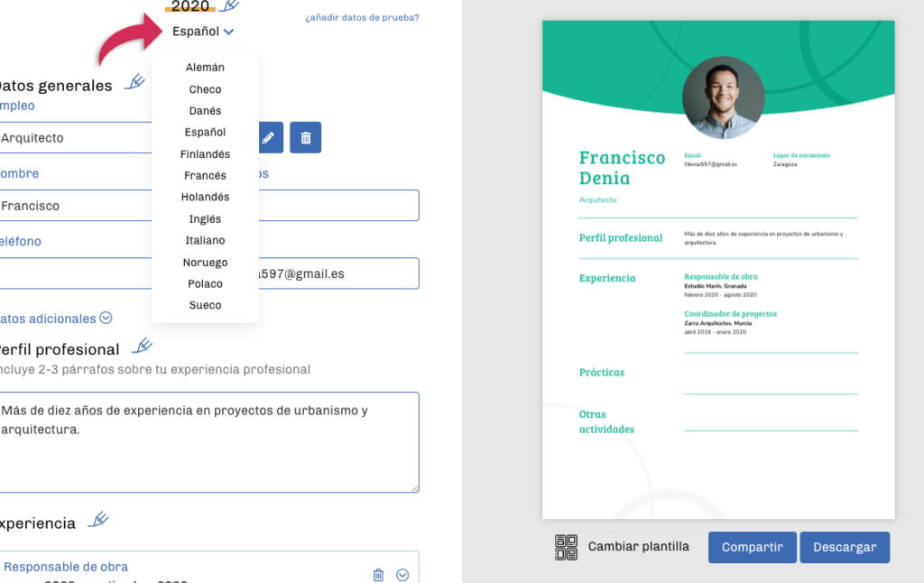The height and width of the screenshot is (583, 924).
Task: Expand the Responsable de obra entry chevron
Action: (x=402, y=575)
